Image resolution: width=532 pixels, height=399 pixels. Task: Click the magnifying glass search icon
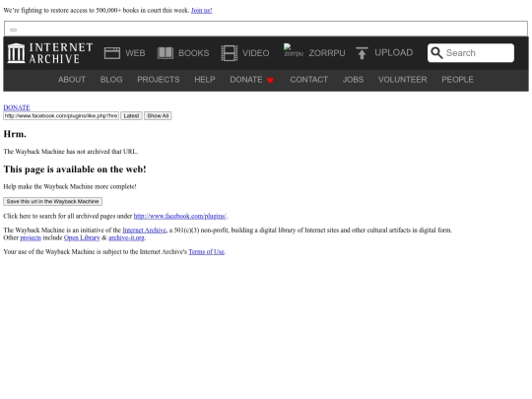436,53
